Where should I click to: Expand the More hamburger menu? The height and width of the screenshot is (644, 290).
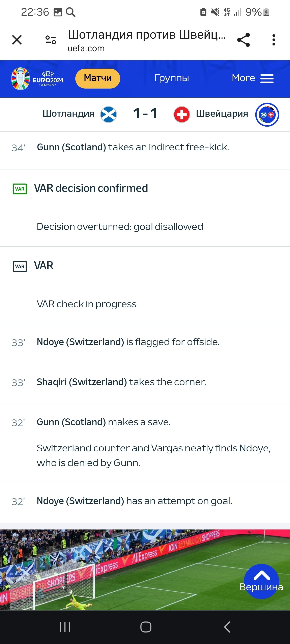[253, 78]
